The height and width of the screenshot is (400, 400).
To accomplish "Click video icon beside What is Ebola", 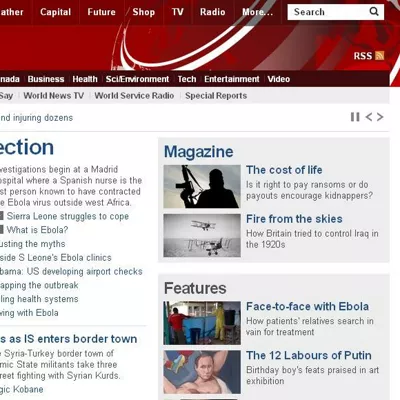I will click(x=1, y=230).
